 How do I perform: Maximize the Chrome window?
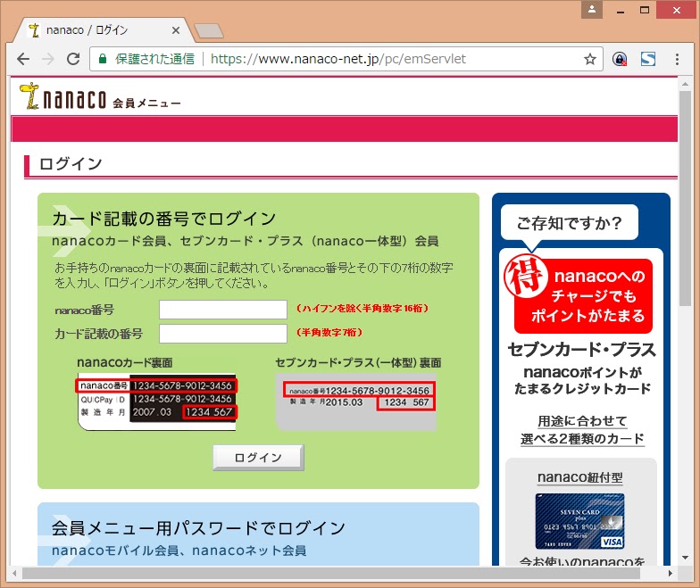(645, 10)
